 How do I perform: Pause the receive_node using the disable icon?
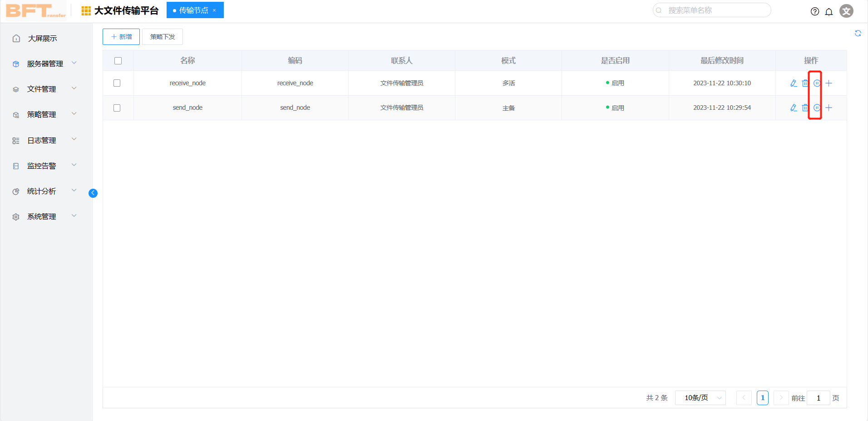coord(817,83)
